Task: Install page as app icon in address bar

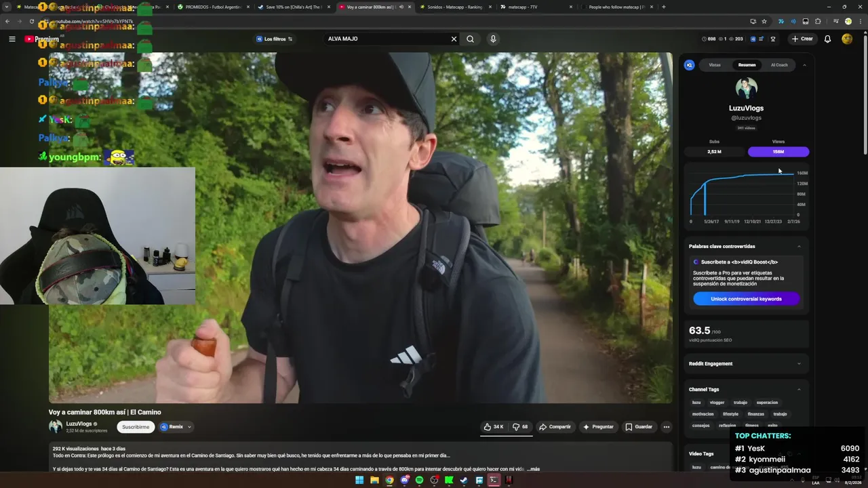Action: (x=753, y=21)
